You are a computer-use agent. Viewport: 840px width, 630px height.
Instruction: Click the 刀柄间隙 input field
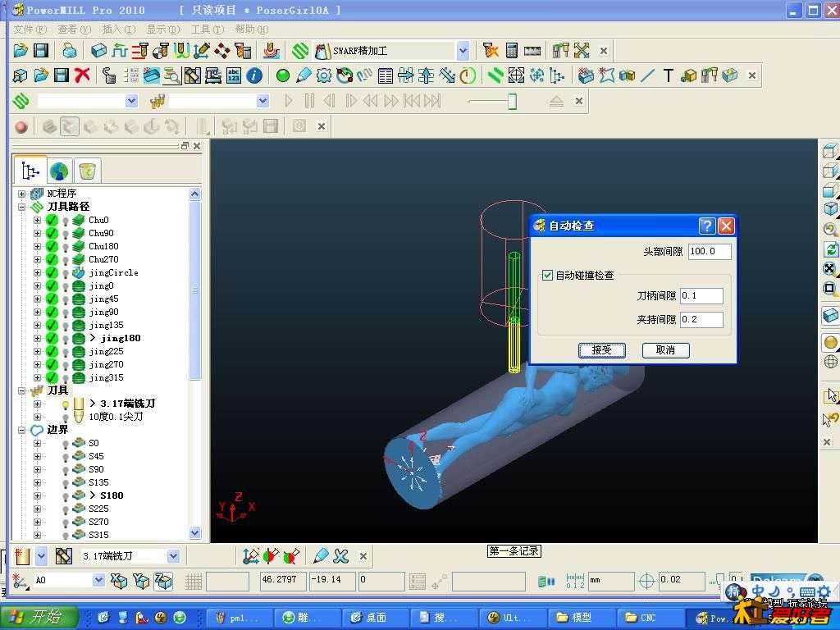pyautogui.click(x=701, y=295)
